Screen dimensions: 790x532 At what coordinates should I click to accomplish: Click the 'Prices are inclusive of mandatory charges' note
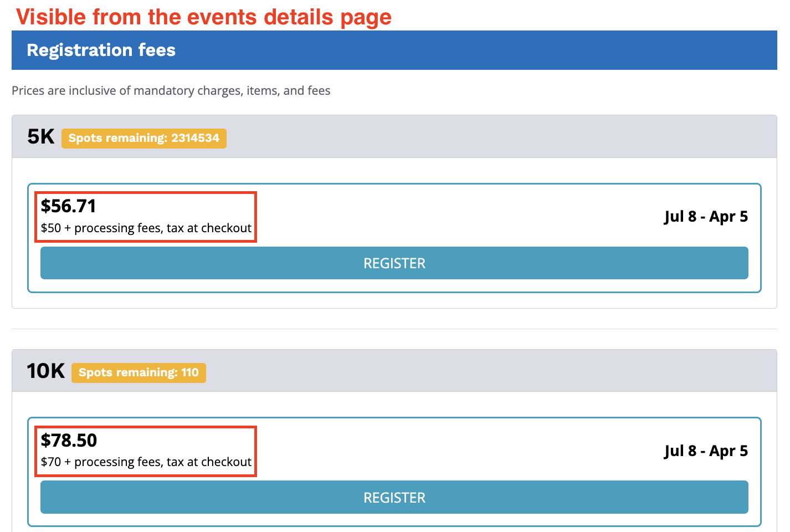[171, 91]
